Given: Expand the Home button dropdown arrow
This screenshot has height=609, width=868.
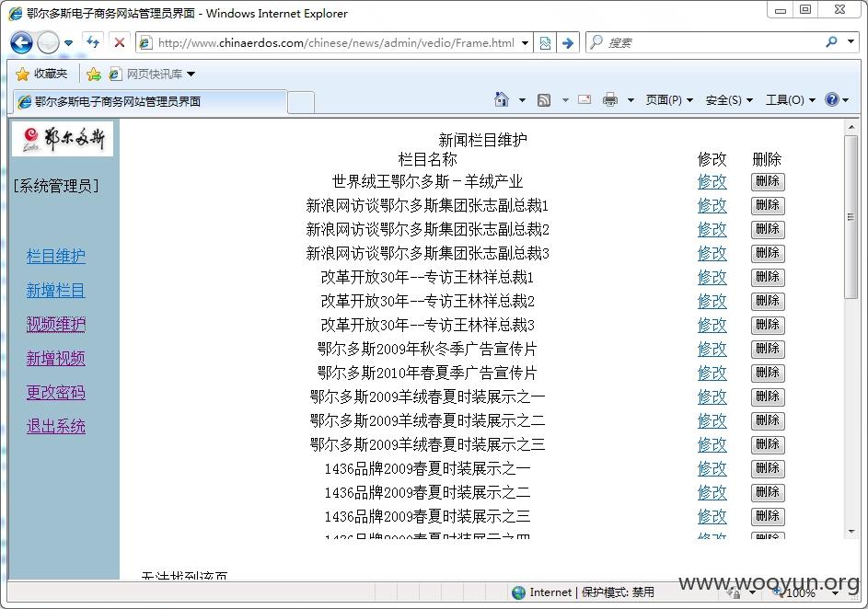Looking at the screenshot, I should coord(522,100).
